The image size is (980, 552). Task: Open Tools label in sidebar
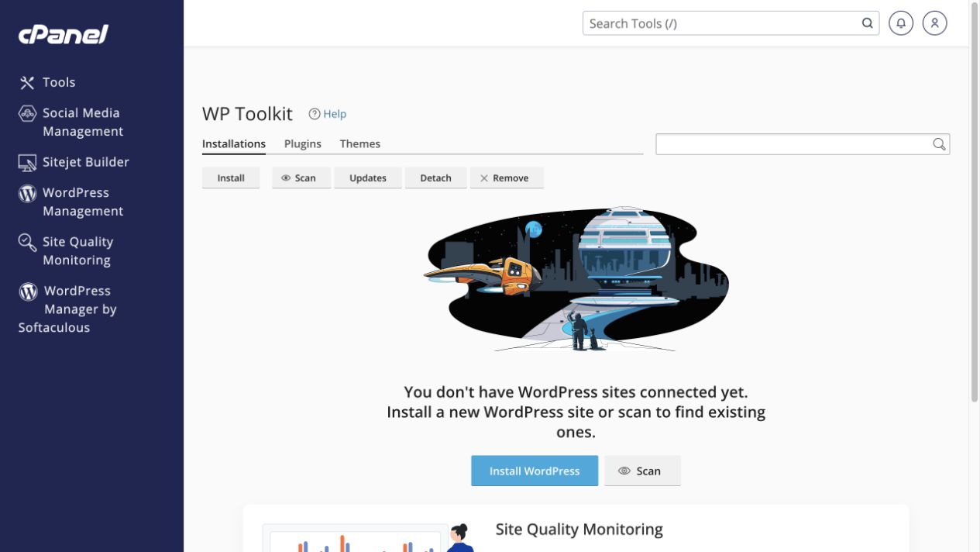pyautogui.click(x=59, y=82)
